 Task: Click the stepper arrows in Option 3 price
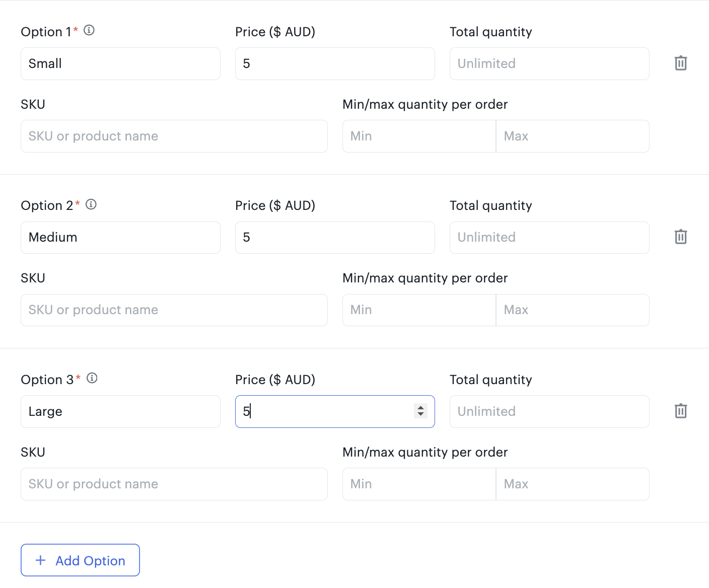point(420,411)
